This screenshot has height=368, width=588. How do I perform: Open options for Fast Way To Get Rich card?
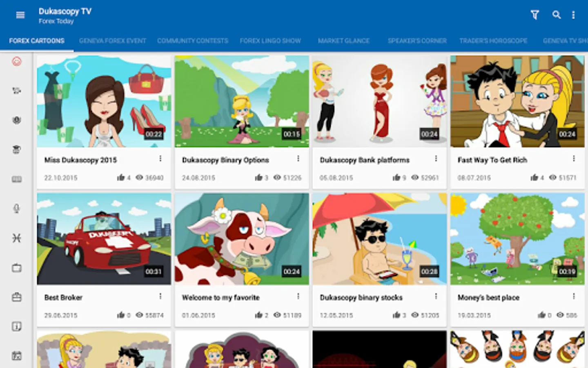574,159
